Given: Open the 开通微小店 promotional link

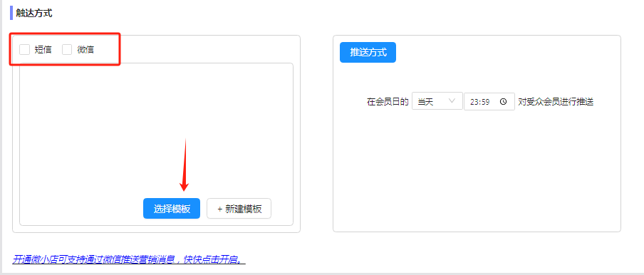Looking at the screenshot, I should pos(129,259).
